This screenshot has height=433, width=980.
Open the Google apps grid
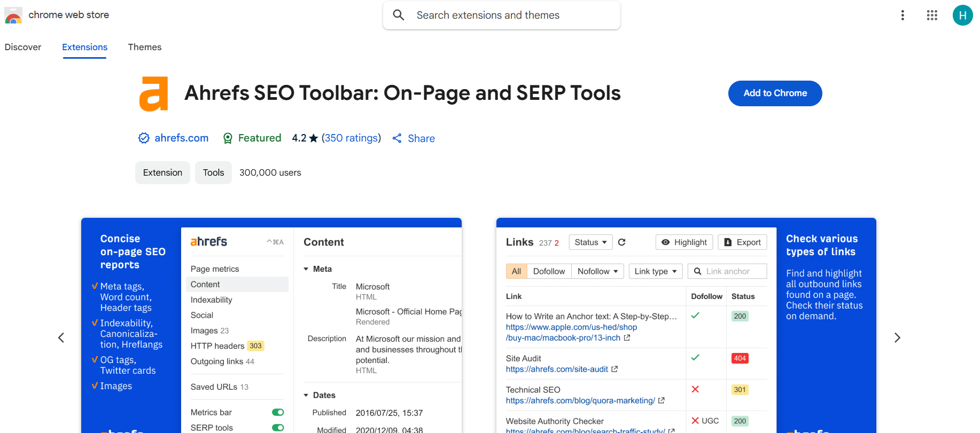(932, 15)
